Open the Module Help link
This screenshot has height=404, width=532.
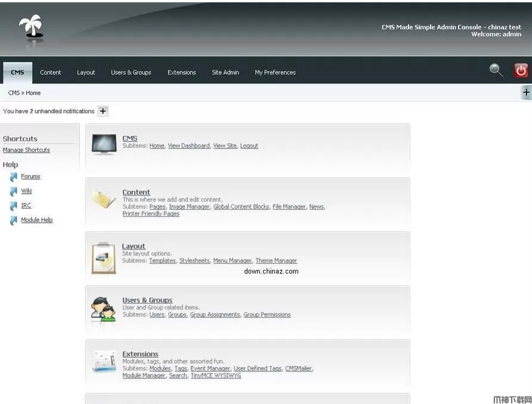[x=37, y=220]
